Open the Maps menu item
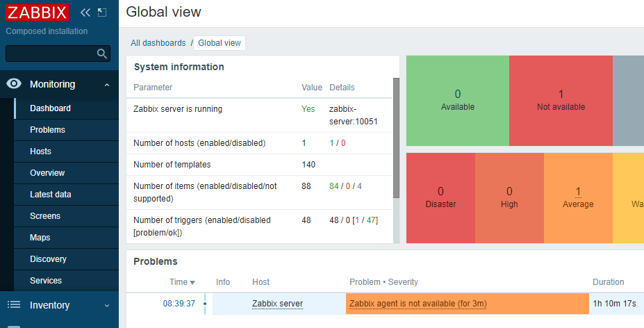This screenshot has height=328, width=644. pyautogui.click(x=66, y=238)
